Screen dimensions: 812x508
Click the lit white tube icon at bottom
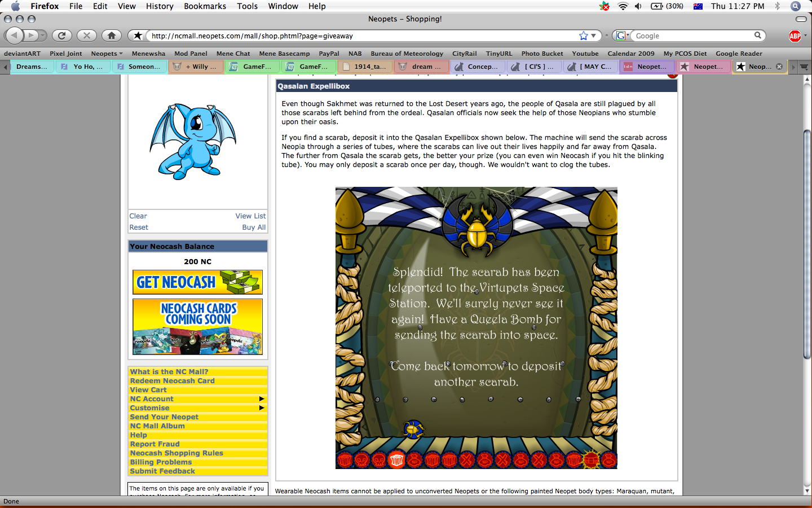click(396, 460)
